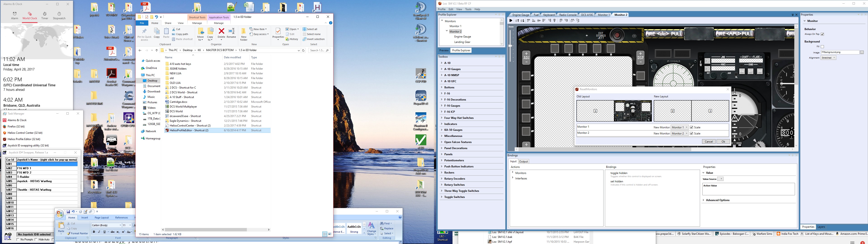Enable the Background Fill checkbox
This screenshot has width=868, height=244.
822,47
